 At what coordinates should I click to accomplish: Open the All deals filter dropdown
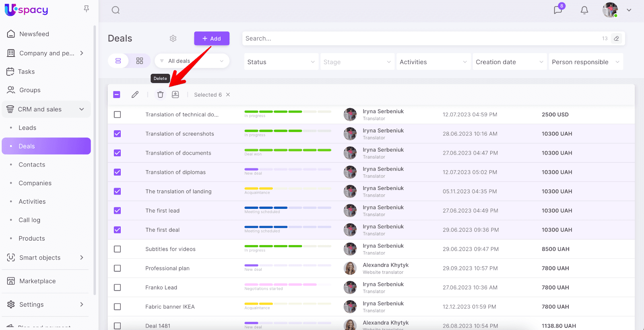coord(192,61)
